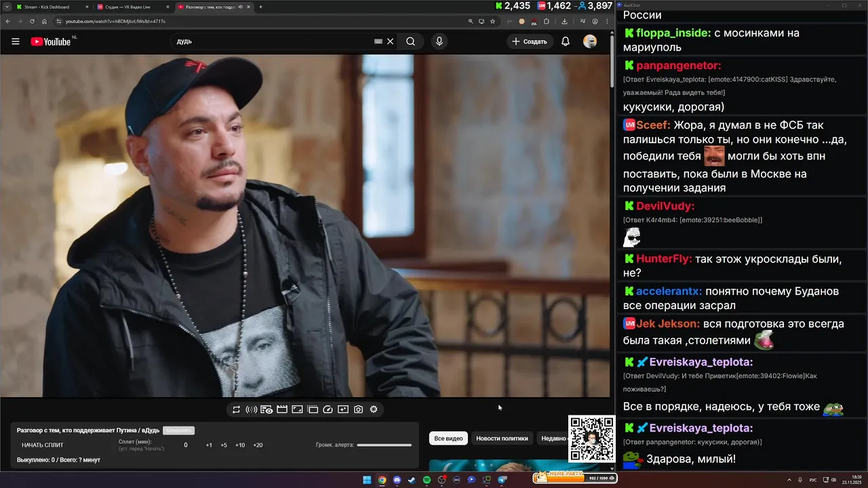868x488 pixels.
Task: Add +20 minutes to split
Action: point(258,445)
